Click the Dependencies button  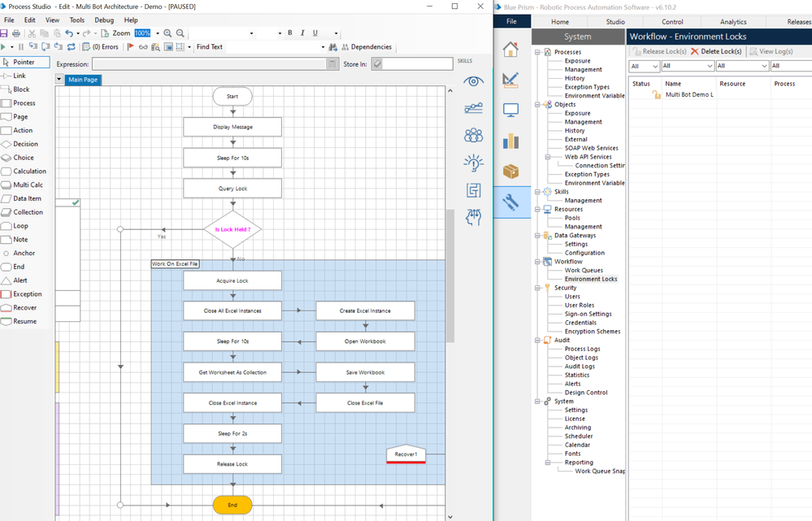tap(366, 47)
